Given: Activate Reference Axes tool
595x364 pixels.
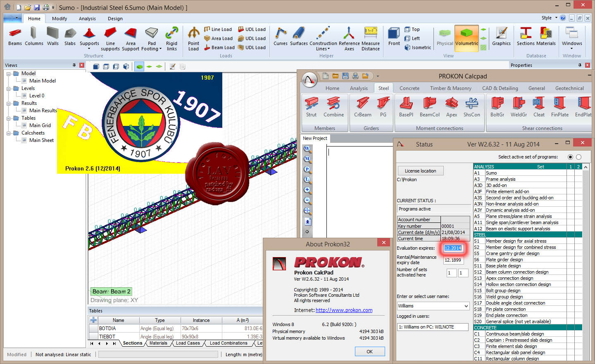Looking at the screenshot, I should pyautogui.click(x=349, y=39).
